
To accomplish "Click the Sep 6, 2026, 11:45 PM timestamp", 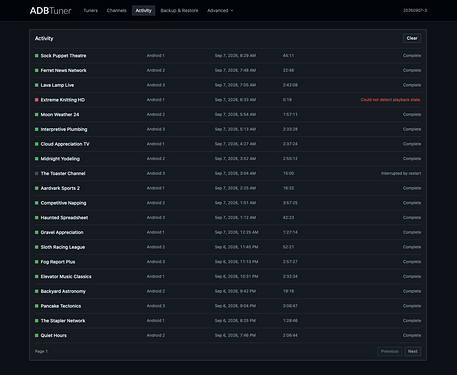I will click(x=236, y=247).
